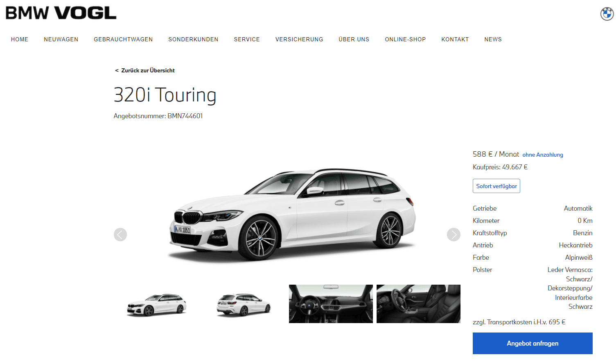Click the Angebot anfragen button

pos(533,343)
